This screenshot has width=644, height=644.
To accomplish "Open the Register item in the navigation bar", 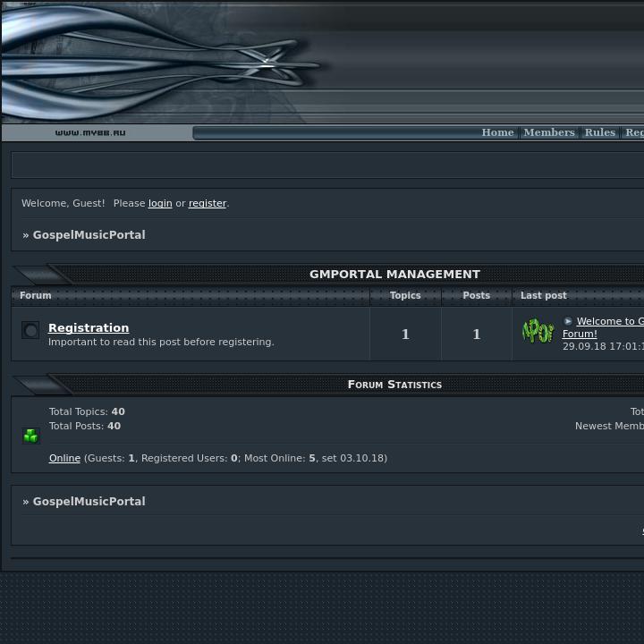I will pos(634,132).
